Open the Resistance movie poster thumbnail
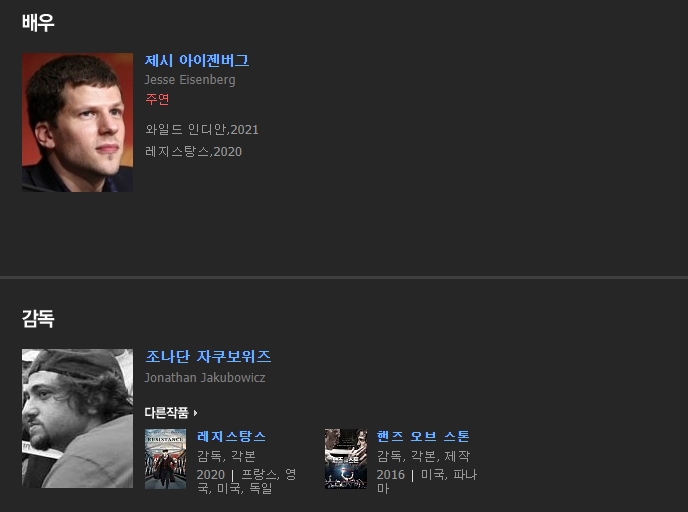 (x=165, y=459)
